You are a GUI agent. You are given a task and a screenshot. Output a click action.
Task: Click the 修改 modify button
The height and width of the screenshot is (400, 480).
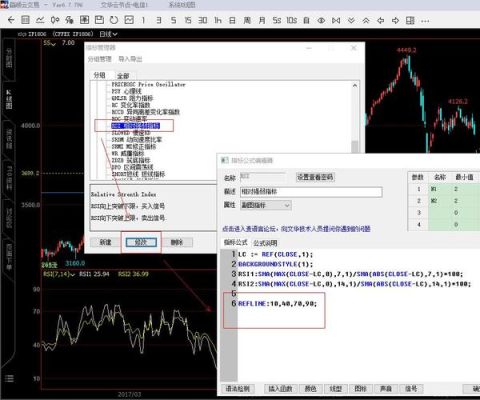click(141, 242)
